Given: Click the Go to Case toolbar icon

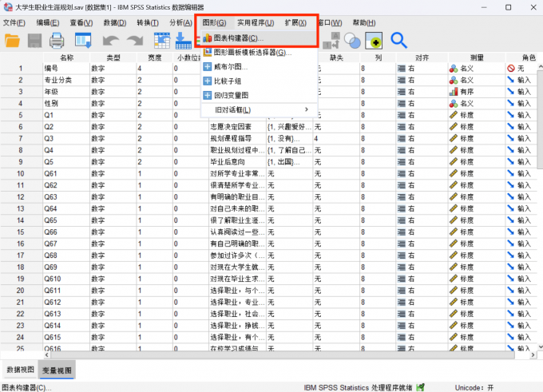Looking at the screenshot, I should tap(162, 41).
